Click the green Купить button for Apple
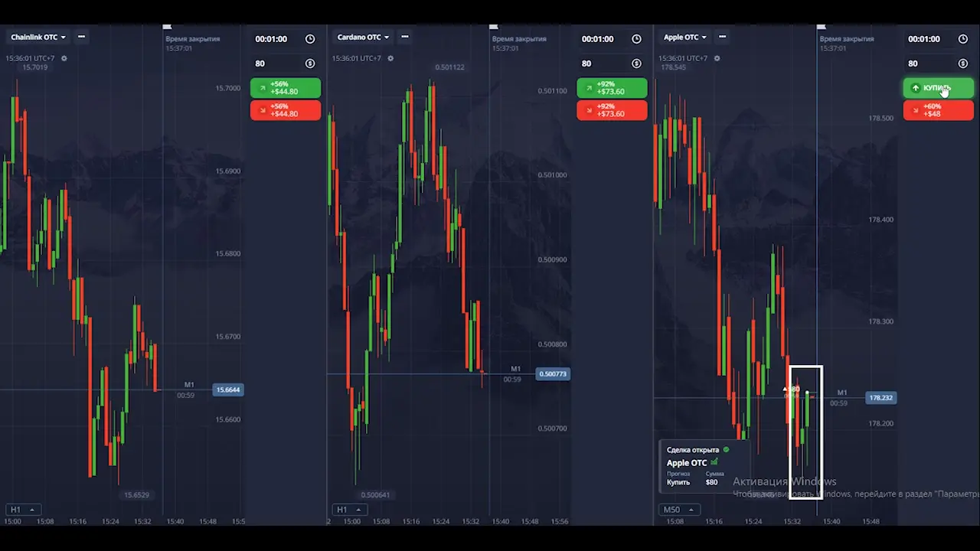The width and height of the screenshot is (980, 551). pyautogui.click(x=938, y=88)
